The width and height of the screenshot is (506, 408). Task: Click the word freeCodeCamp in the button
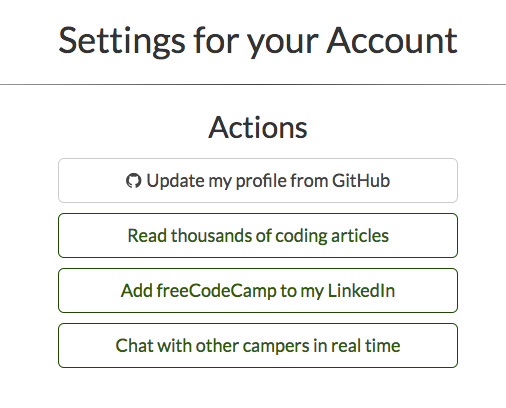(x=216, y=290)
